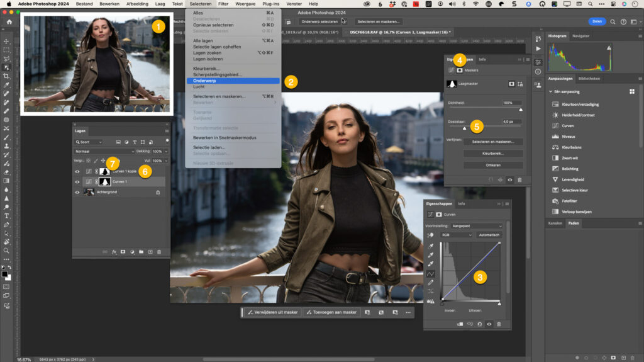Open the Vul fill dropdown
Screen dimensions: 644x362
pos(166,161)
